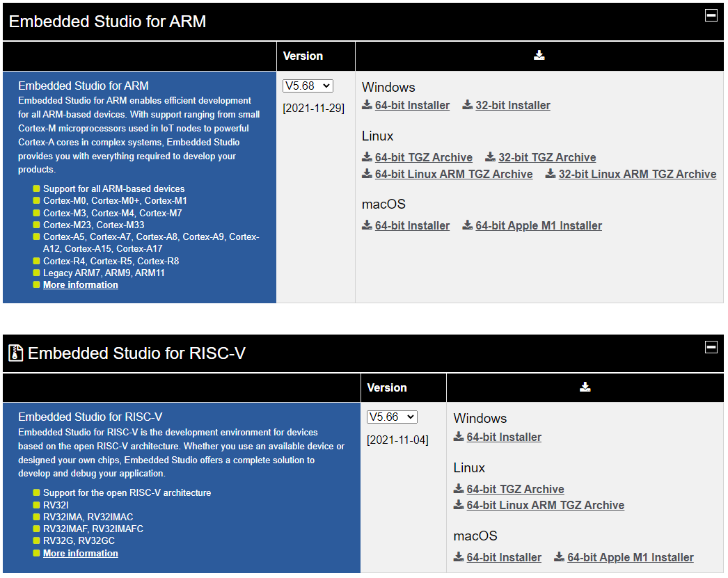Open More information link for ARM
The height and width of the screenshot is (578, 728).
tap(80, 284)
